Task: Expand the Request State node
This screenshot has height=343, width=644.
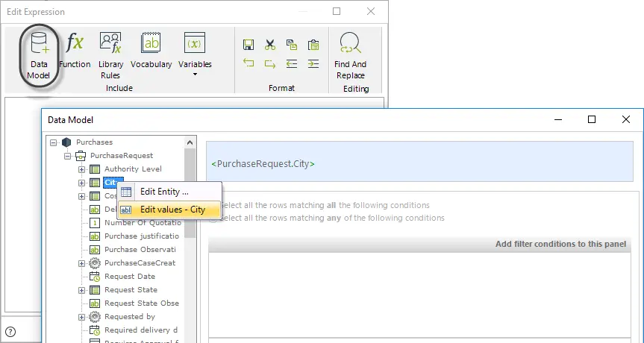Action: pos(82,290)
